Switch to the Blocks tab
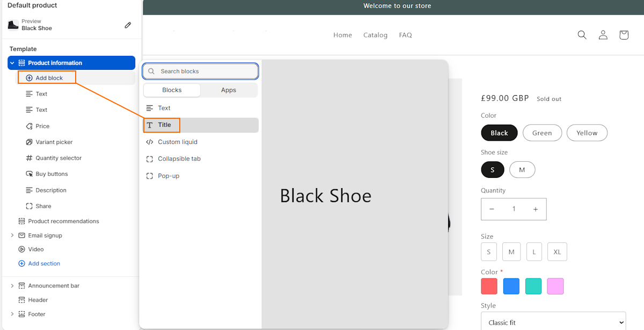The image size is (644, 330). tap(172, 90)
